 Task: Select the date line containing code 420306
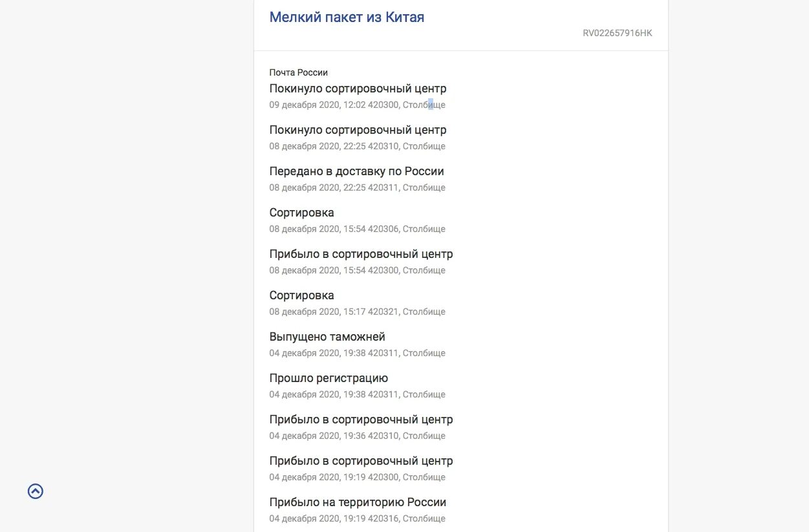357,229
